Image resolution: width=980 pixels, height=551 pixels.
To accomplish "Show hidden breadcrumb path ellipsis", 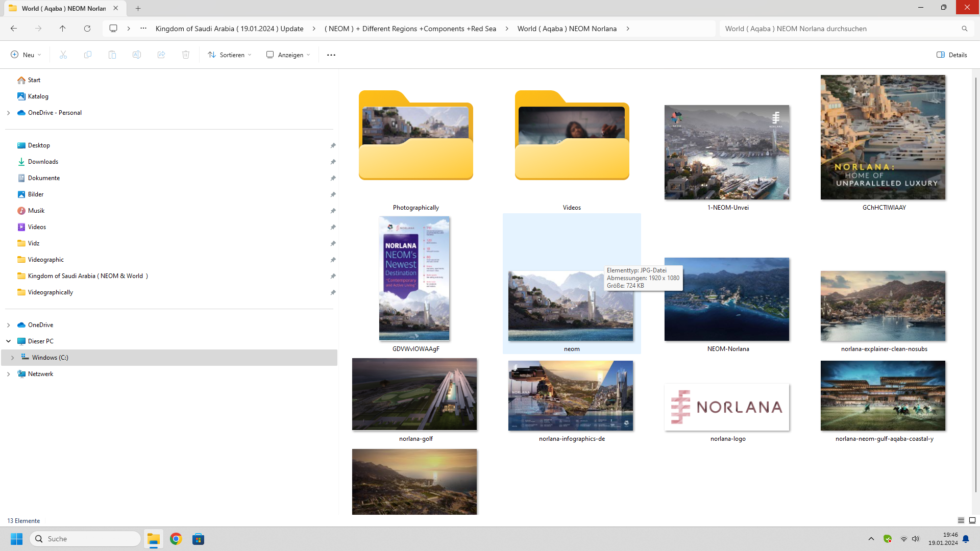I will click(143, 29).
